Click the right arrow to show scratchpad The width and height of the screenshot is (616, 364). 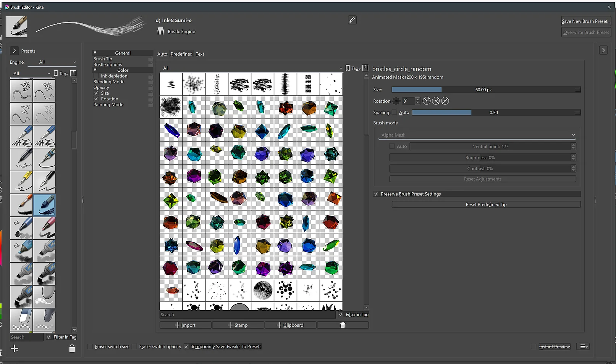(603, 50)
